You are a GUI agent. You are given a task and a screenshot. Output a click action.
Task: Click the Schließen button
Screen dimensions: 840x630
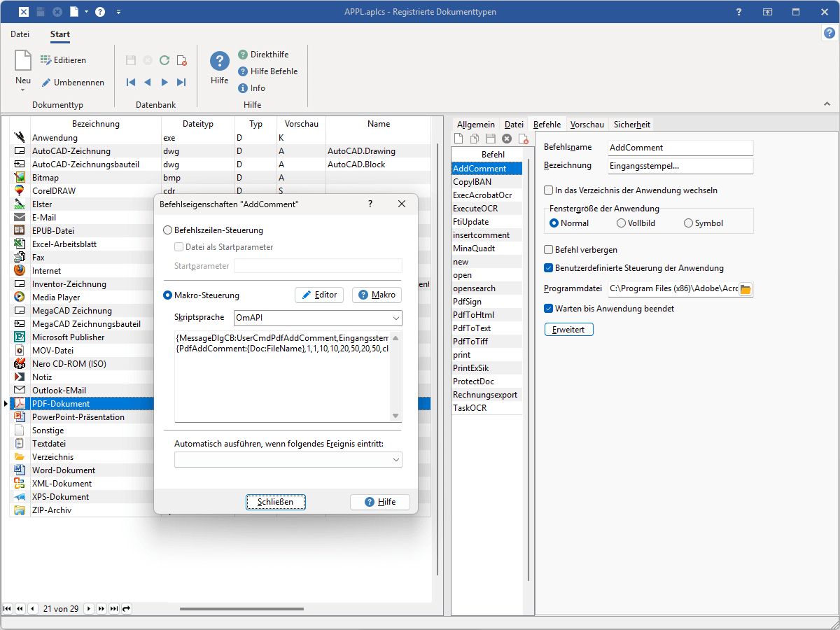275,502
